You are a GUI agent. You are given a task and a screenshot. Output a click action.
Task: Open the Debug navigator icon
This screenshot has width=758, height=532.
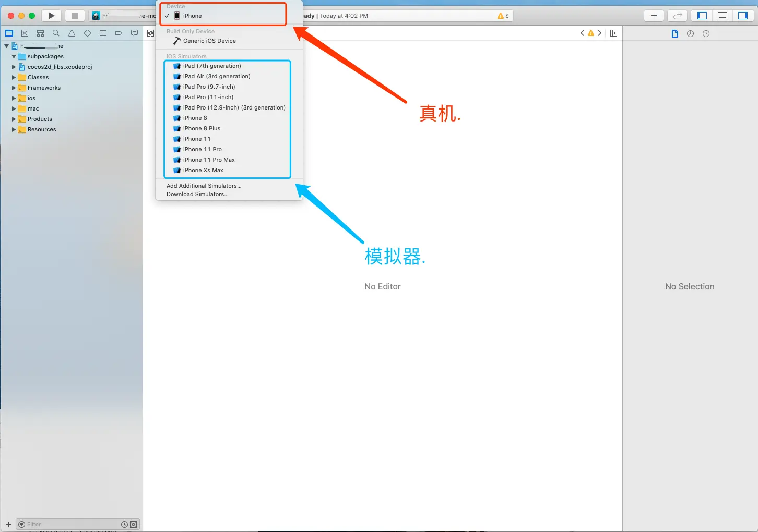click(103, 33)
